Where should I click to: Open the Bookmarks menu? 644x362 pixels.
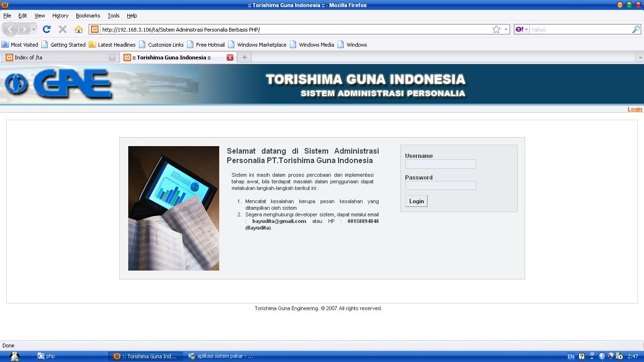click(88, 16)
